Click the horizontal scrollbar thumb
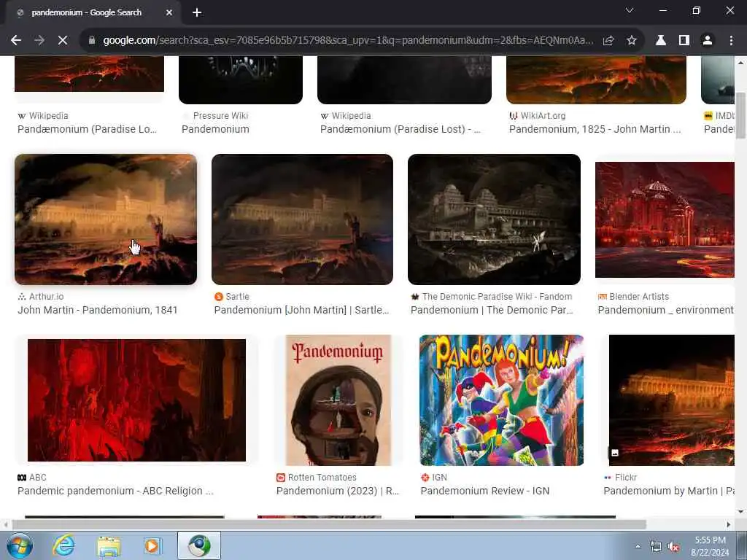 pyautogui.click(x=329, y=524)
